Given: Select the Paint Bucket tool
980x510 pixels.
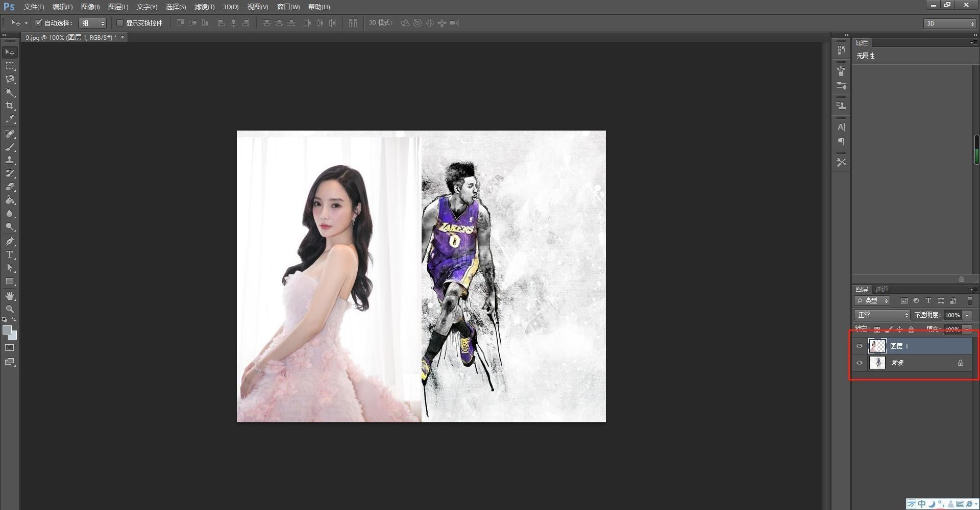Looking at the screenshot, I should pos(10,200).
